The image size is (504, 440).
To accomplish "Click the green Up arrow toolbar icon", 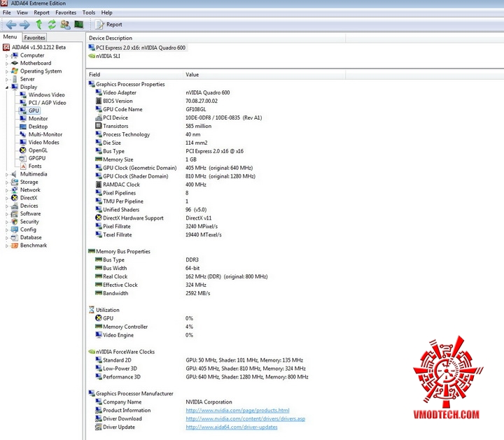I will (39, 24).
